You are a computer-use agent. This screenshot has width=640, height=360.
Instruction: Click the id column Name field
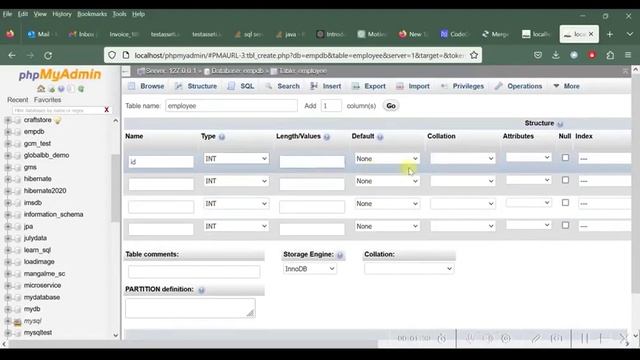161,162
